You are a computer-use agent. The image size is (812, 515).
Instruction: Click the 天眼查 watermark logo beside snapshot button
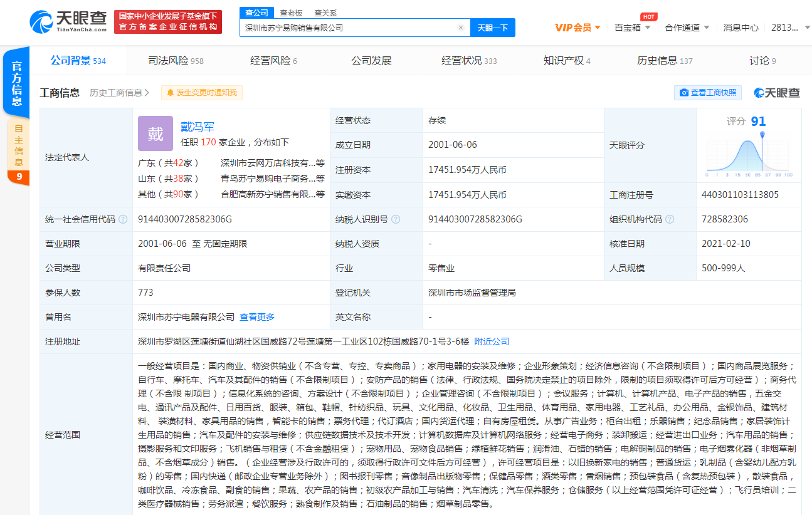[777, 93]
